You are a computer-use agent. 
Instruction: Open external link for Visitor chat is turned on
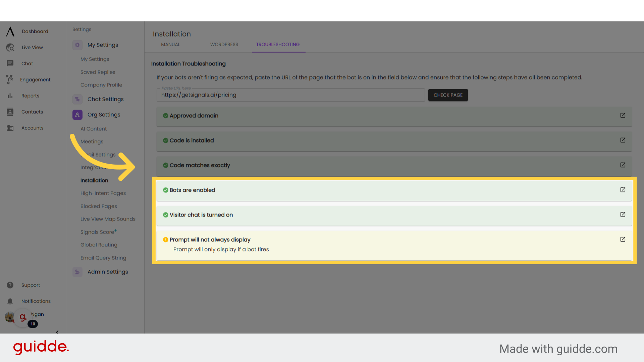coord(623,215)
